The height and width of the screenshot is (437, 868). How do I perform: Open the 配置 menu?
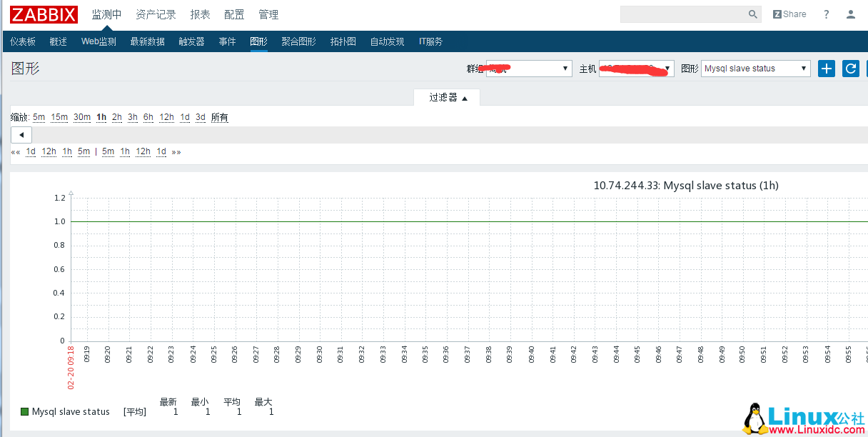pyautogui.click(x=234, y=14)
